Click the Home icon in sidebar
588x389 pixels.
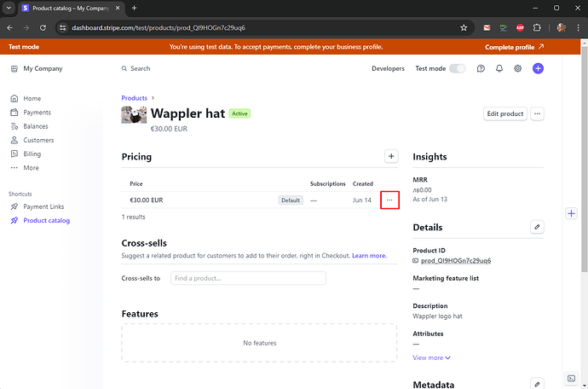[14, 98]
